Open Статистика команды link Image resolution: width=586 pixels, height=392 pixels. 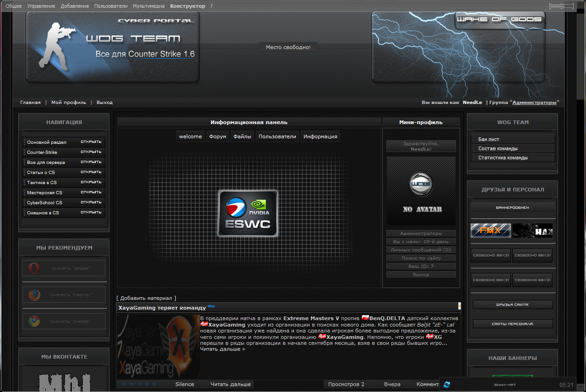[503, 158]
